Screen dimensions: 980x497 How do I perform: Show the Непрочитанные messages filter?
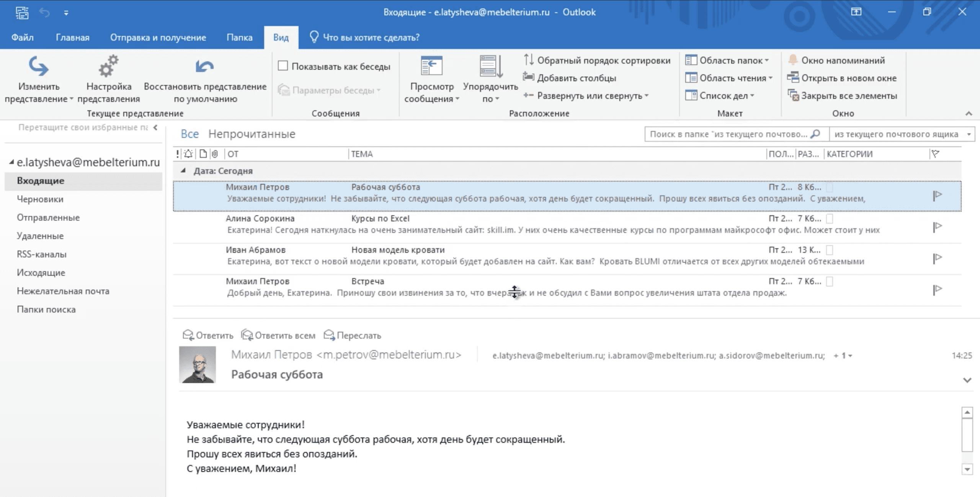click(x=252, y=134)
